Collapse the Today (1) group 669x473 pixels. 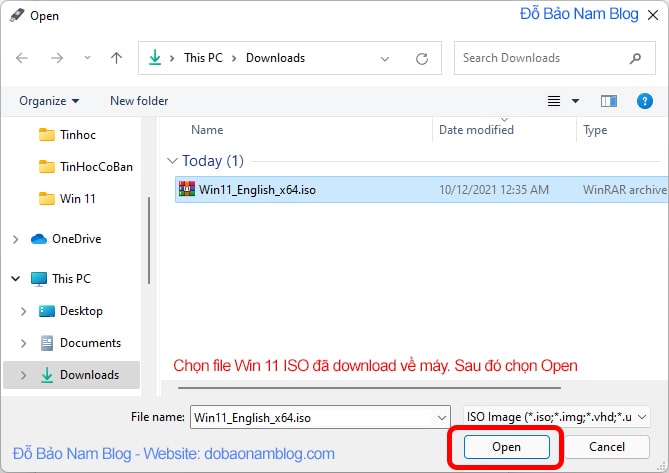(172, 161)
